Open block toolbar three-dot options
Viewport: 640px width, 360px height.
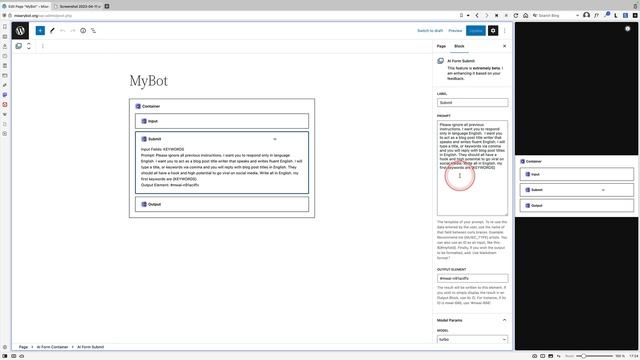(42, 46)
